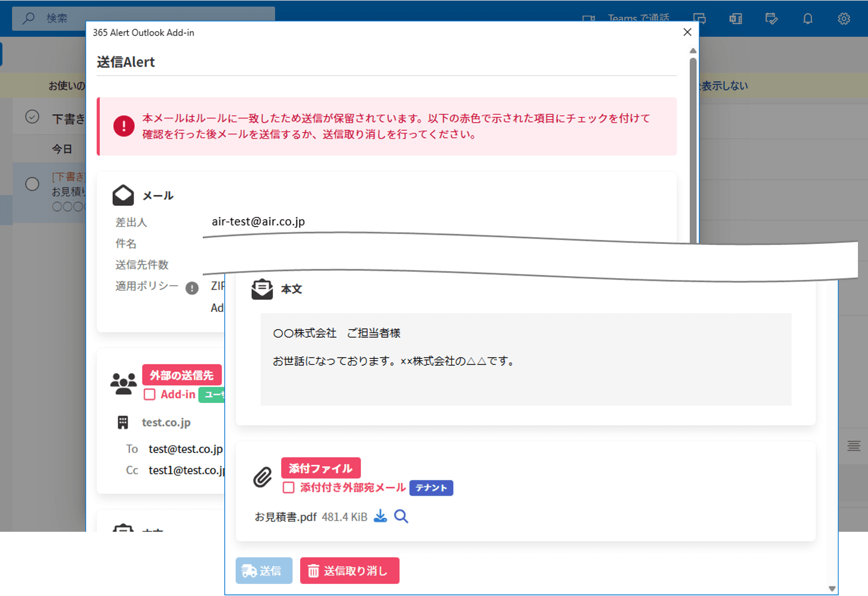Close the 365 Alert Add-in dialog
868x596 pixels.
click(687, 32)
